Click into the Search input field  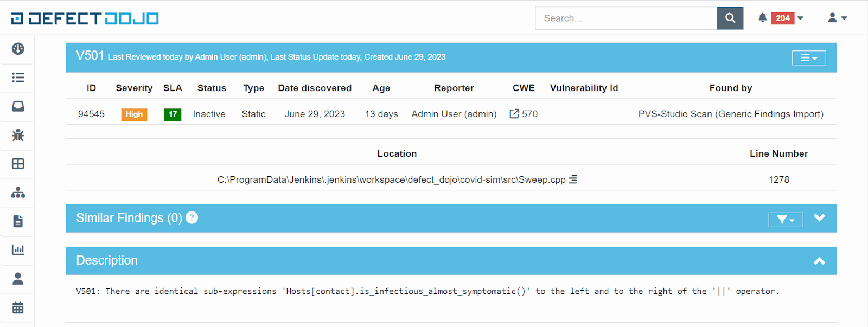(626, 18)
